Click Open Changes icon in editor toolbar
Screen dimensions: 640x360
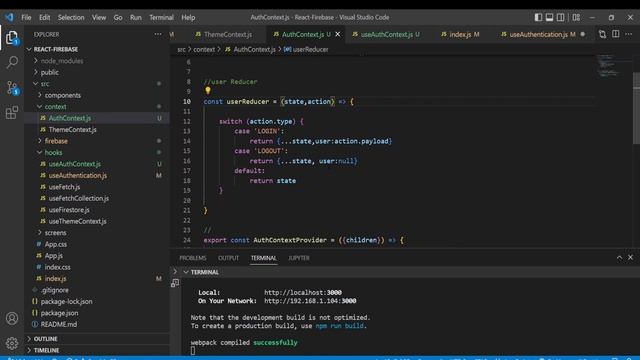tap(602, 34)
